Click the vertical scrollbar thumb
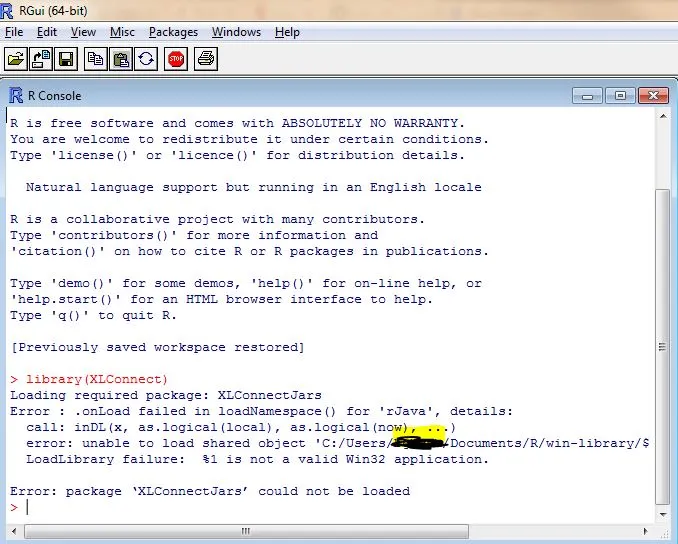Viewport: 678px width, 544px height. tap(662, 347)
